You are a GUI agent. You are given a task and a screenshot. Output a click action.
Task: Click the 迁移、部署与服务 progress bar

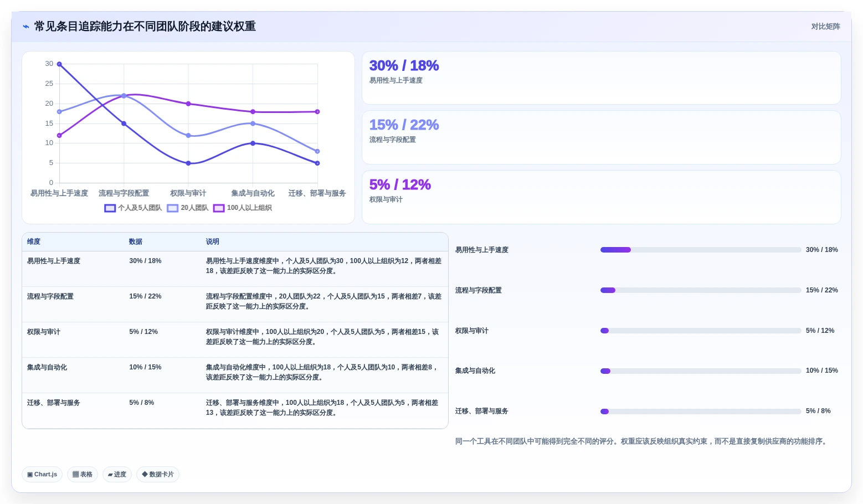pyautogui.click(x=701, y=412)
